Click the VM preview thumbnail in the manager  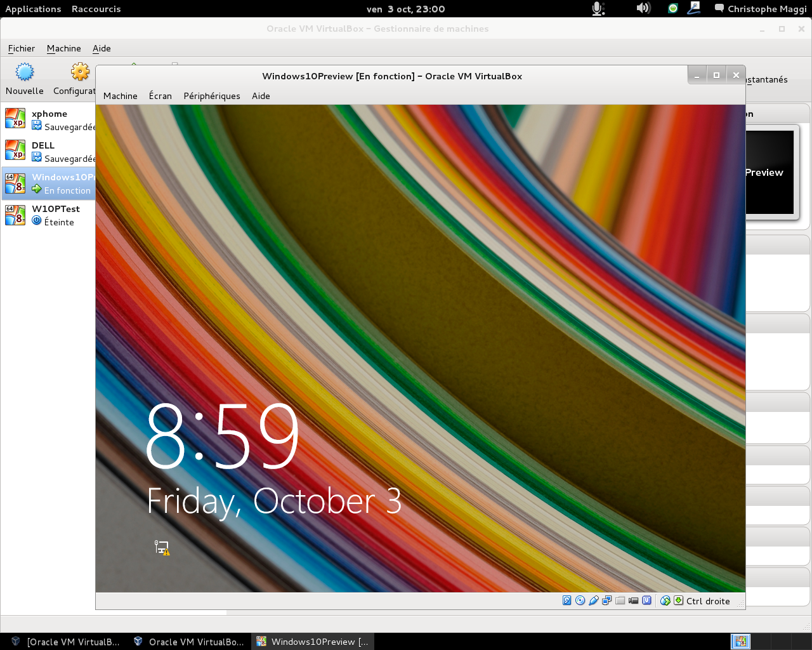770,172
